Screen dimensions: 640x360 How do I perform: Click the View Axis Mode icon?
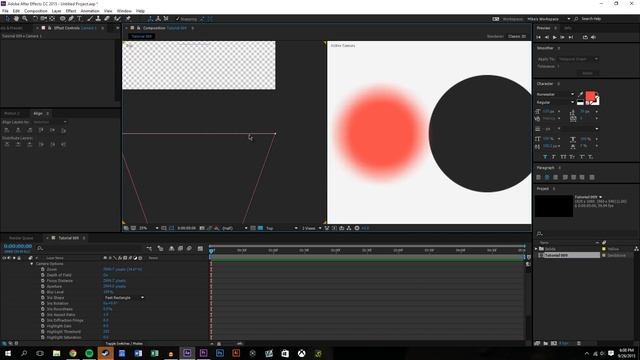166,19
